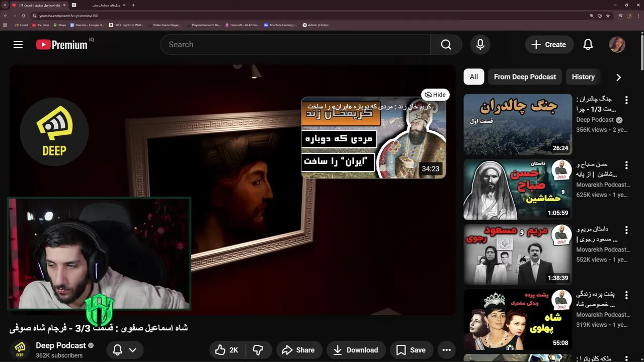Open the 26:24 Chaldiran battle thumbnail
Image resolution: width=644 pixels, height=362 pixels.
(x=518, y=124)
